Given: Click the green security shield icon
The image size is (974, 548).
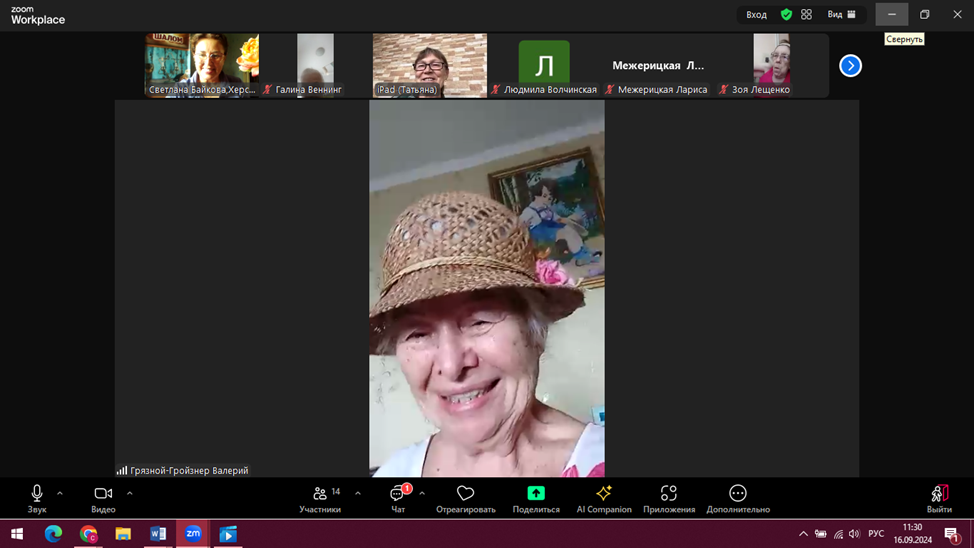Looking at the screenshot, I should [x=786, y=15].
